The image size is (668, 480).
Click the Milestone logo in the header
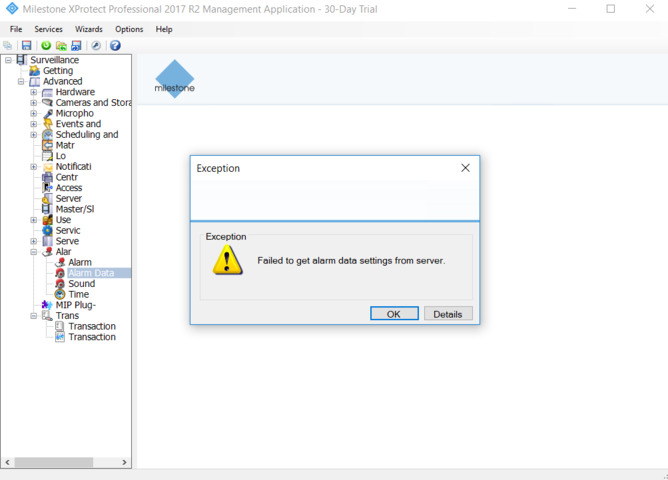175,79
